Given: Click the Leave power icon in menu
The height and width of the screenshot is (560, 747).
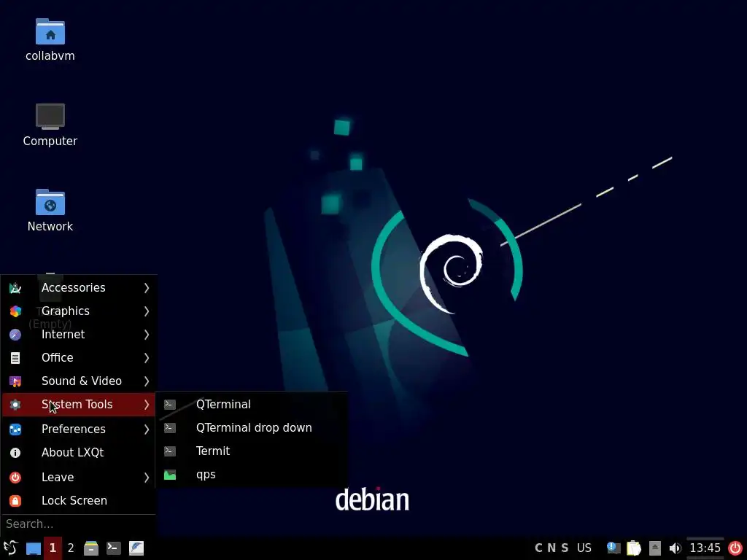Looking at the screenshot, I should pyautogui.click(x=15, y=477).
